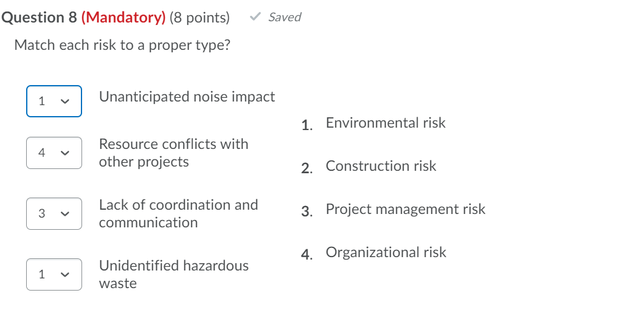The image size is (644, 324).
Task: Click the 'Unanticipated noise impact' label
Action: (187, 97)
